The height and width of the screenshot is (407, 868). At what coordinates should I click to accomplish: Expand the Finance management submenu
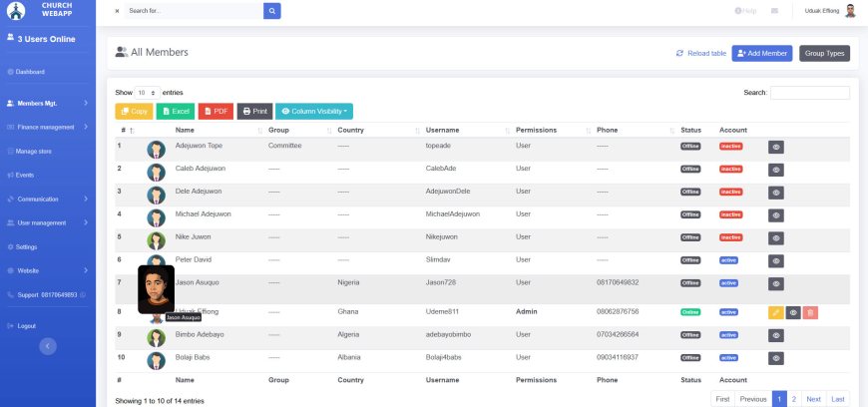(47, 127)
